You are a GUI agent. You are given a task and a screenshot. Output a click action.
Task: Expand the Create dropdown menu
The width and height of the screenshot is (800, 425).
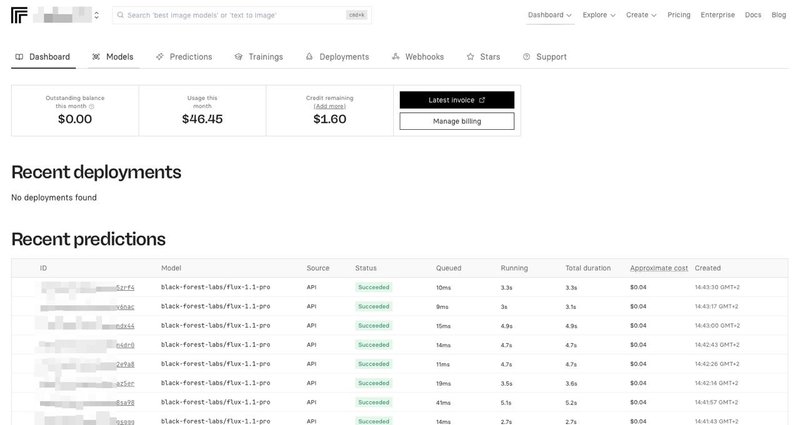(x=641, y=15)
